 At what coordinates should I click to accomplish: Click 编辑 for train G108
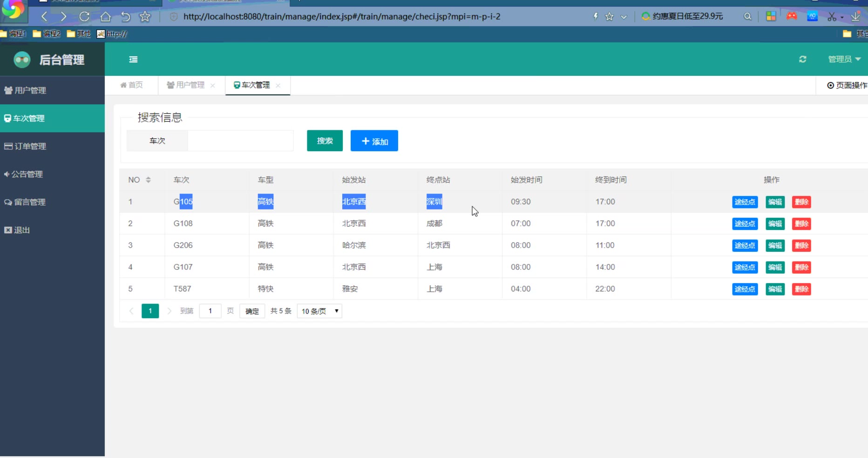pyautogui.click(x=775, y=224)
